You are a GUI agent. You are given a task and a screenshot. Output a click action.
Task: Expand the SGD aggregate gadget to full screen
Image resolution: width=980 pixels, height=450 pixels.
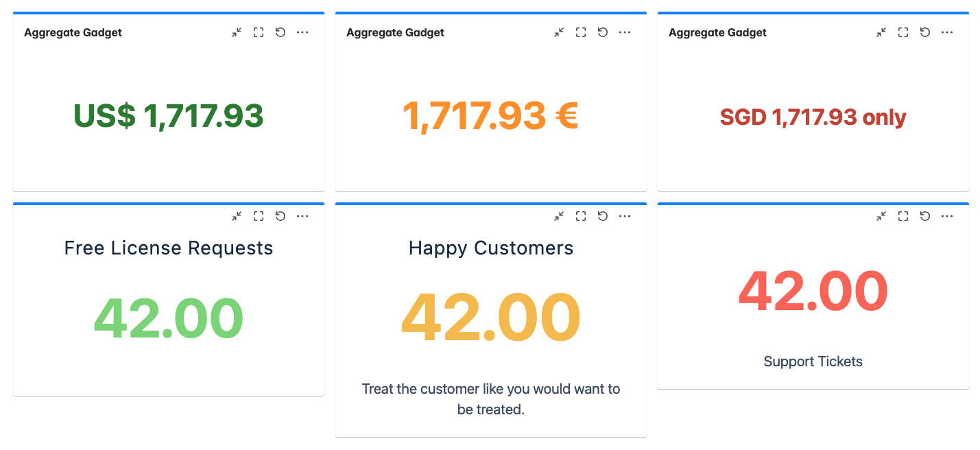903,32
